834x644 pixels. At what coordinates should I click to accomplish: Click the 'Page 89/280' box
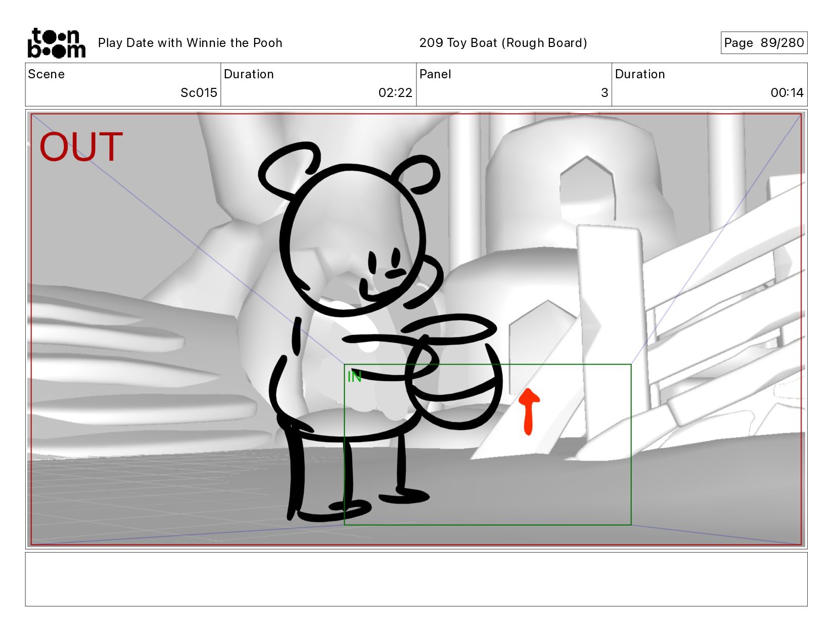coord(764,43)
